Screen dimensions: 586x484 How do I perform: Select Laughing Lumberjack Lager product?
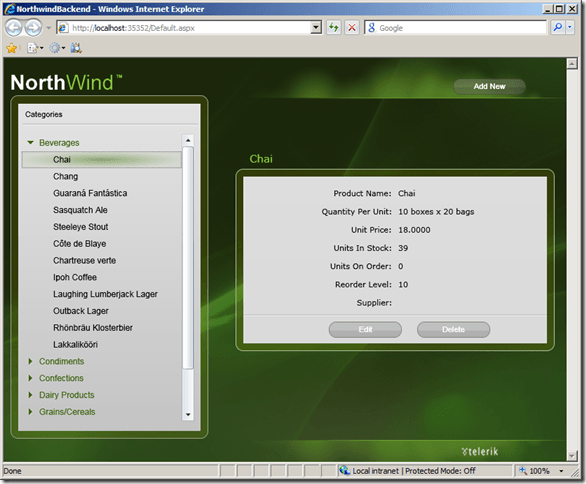105,294
